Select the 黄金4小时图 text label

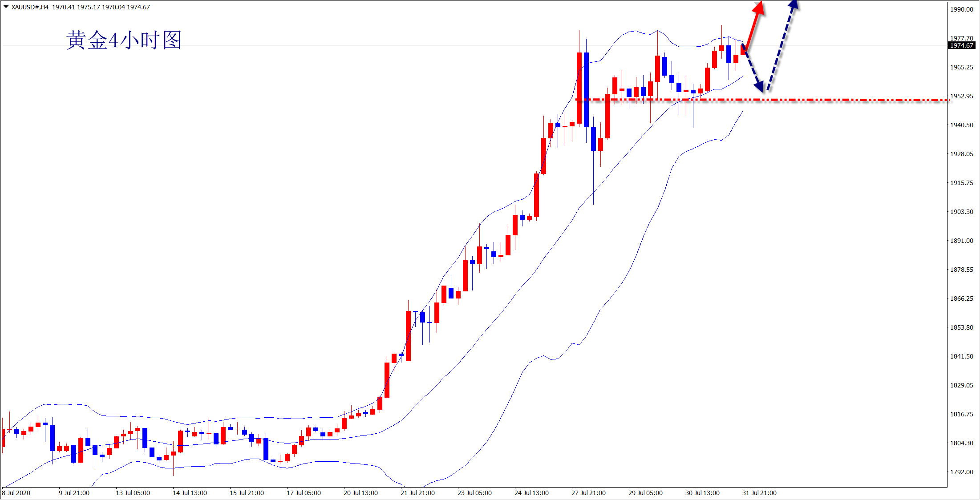124,40
